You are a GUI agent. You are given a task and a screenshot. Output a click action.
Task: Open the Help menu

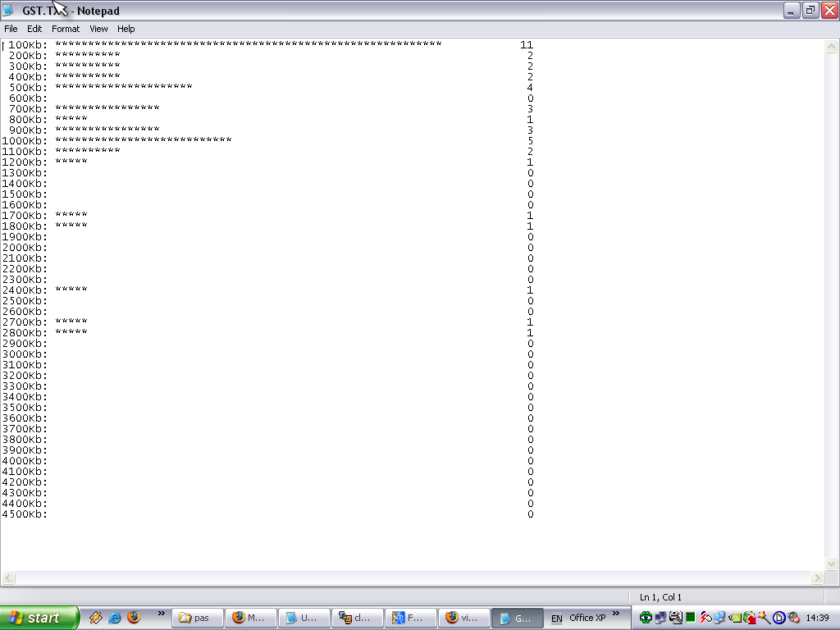126,29
